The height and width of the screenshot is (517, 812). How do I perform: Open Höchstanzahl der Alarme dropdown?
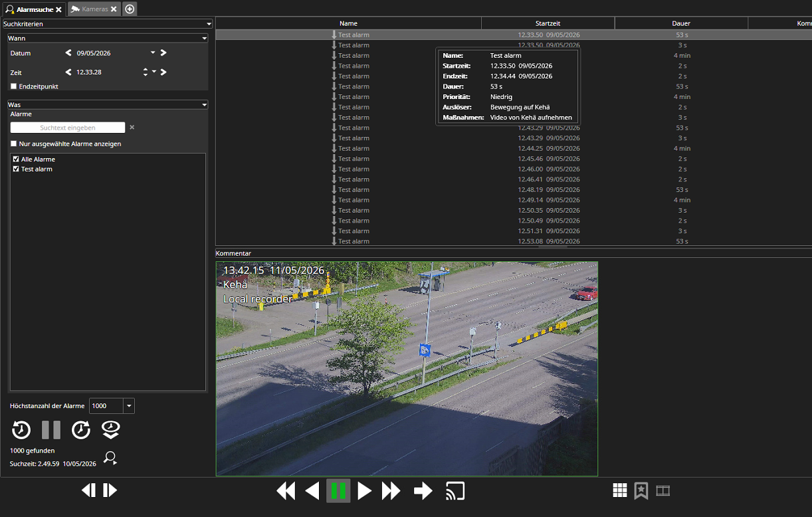click(129, 406)
